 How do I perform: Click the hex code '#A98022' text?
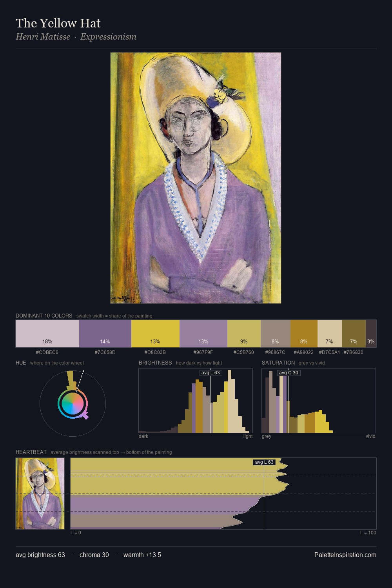304,352
